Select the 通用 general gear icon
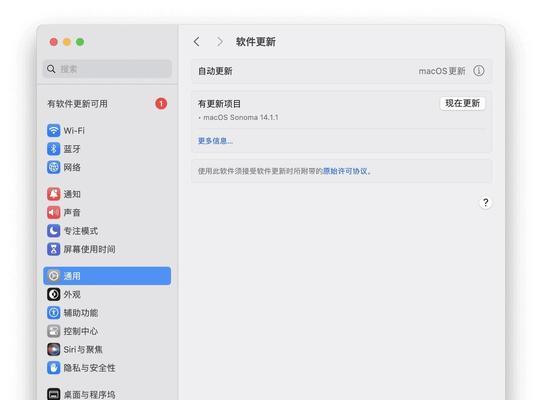Viewport: 542px width, 400px height. coord(54,276)
